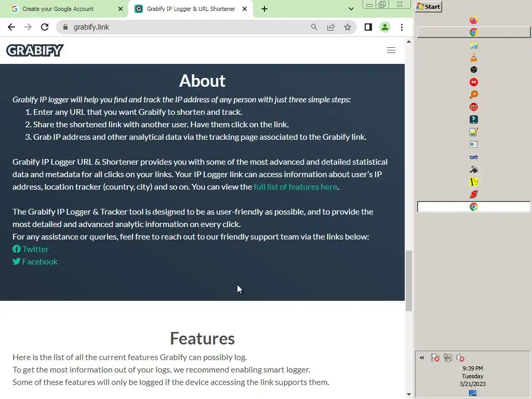Select the Grabify IP Logger & URL Shortener tab
532x399 pixels.
click(191, 9)
